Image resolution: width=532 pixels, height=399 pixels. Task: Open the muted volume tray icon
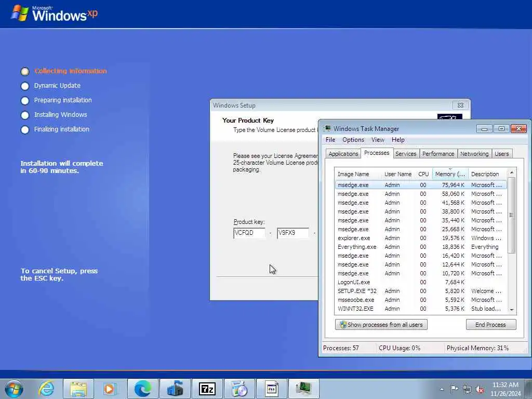(480, 389)
